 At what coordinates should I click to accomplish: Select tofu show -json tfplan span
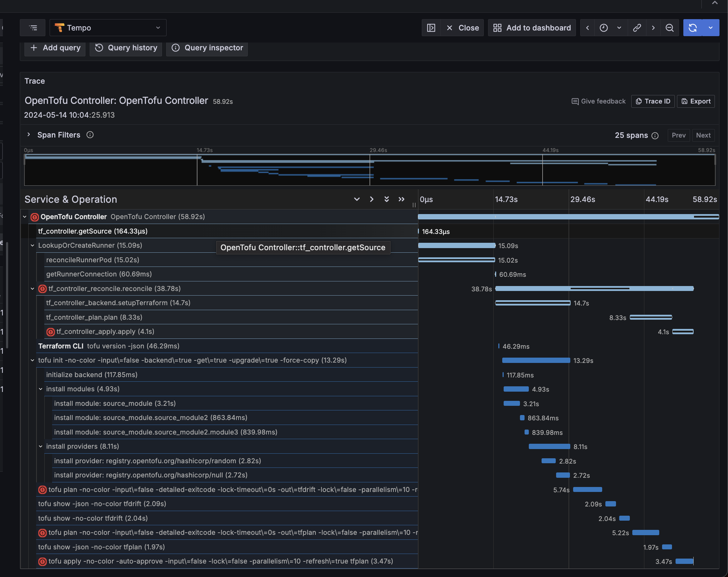click(x=227, y=547)
